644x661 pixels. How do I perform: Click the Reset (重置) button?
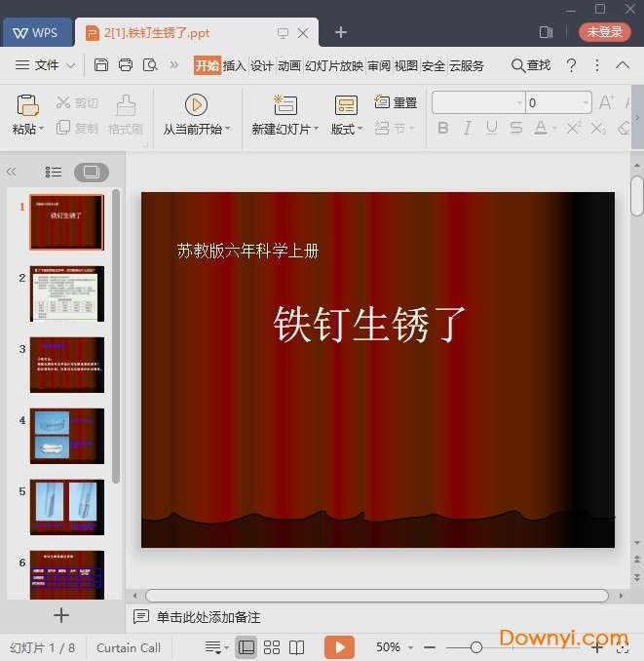click(396, 102)
